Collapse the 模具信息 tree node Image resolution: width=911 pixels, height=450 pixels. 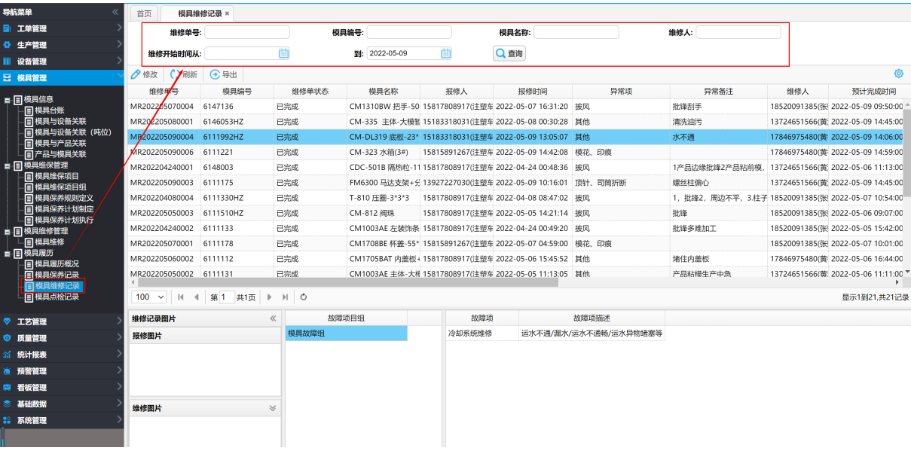[7, 99]
